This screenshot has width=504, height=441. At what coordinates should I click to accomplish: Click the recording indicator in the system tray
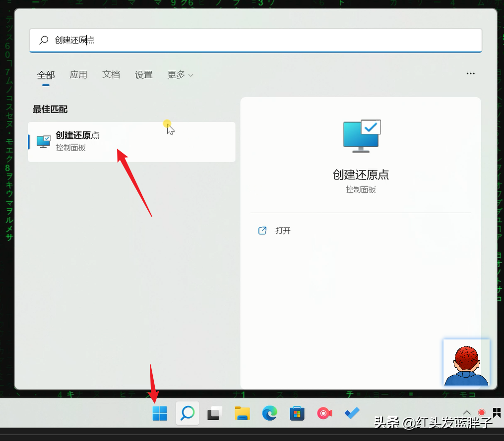pyautogui.click(x=481, y=412)
